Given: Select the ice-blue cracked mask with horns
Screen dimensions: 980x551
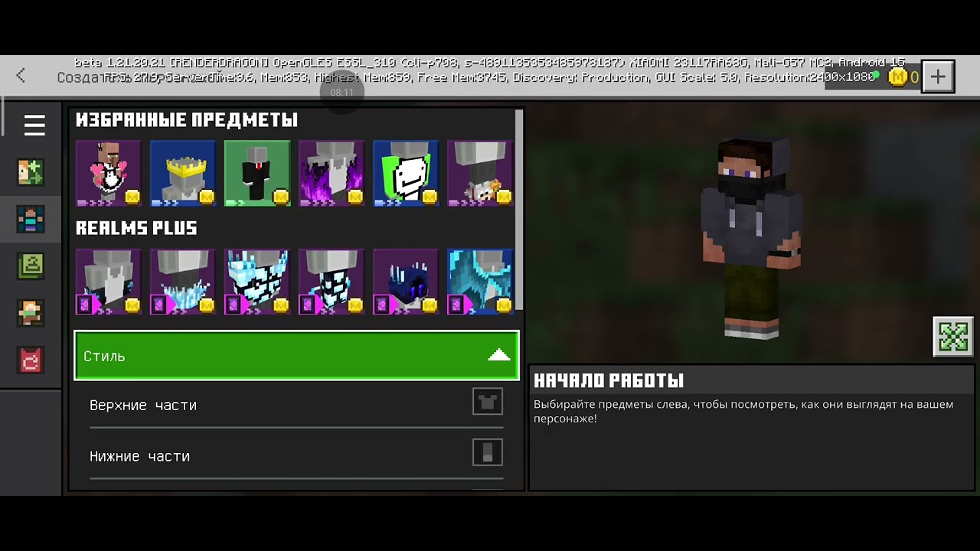Looking at the screenshot, I should [x=257, y=282].
